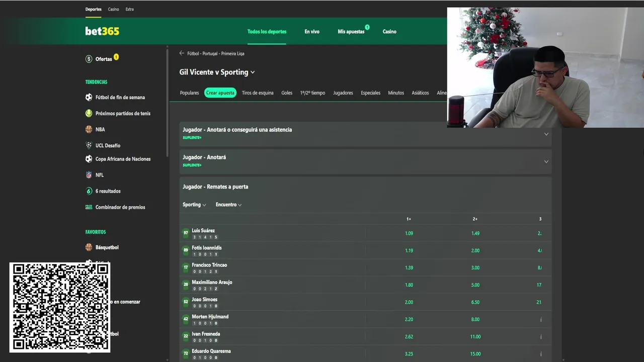Click Maximiliano Araujo jersey number 20 badge
Viewport: 644px width, 362px height.
(186, 285)
